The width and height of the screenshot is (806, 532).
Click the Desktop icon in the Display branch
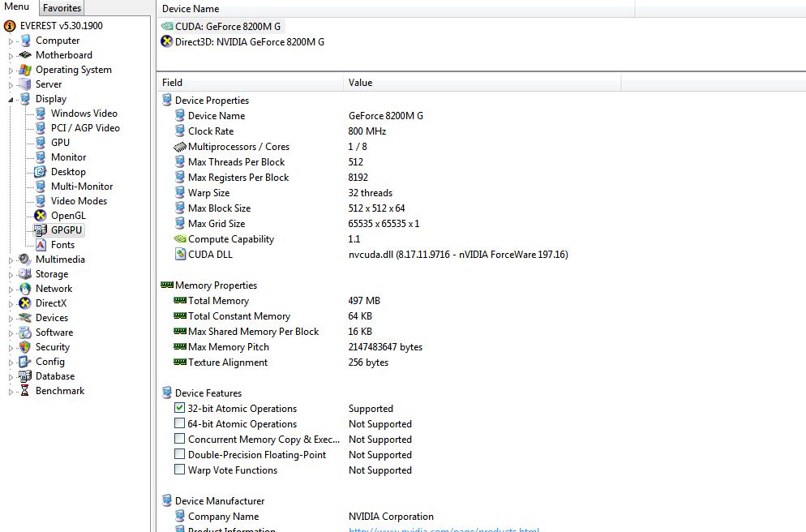41,172
